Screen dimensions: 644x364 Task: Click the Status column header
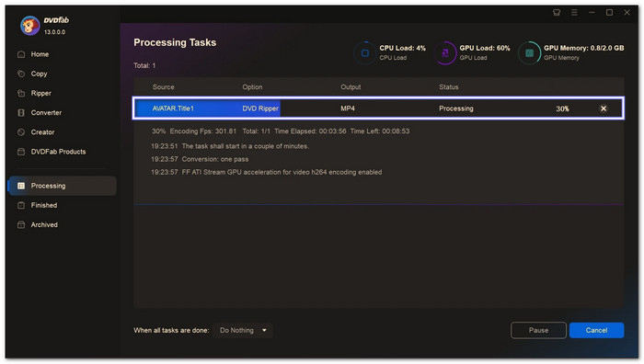point(449,87)
